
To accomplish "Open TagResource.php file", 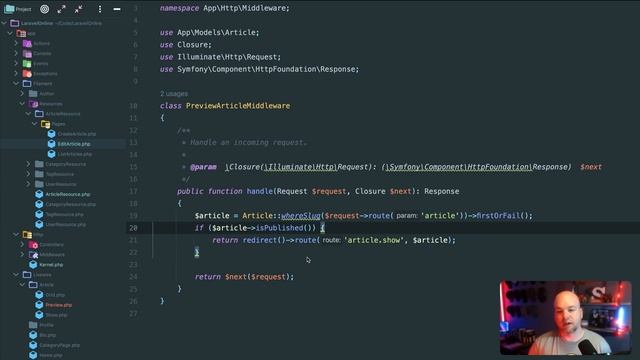I will pyautogui.click(x=64, y=214).
